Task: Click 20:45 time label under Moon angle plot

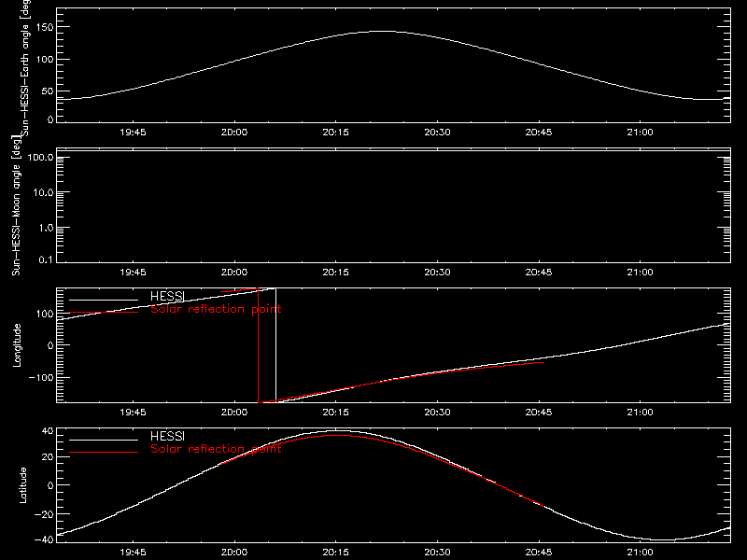Action: tap(539, 272)
